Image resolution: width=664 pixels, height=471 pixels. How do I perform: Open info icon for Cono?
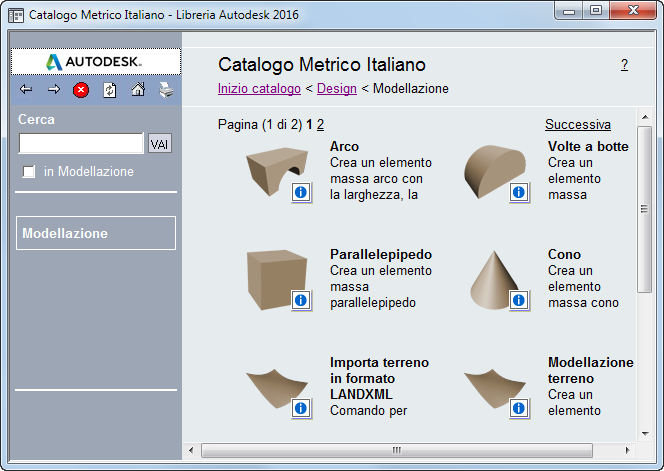click(x=519, y=301)
